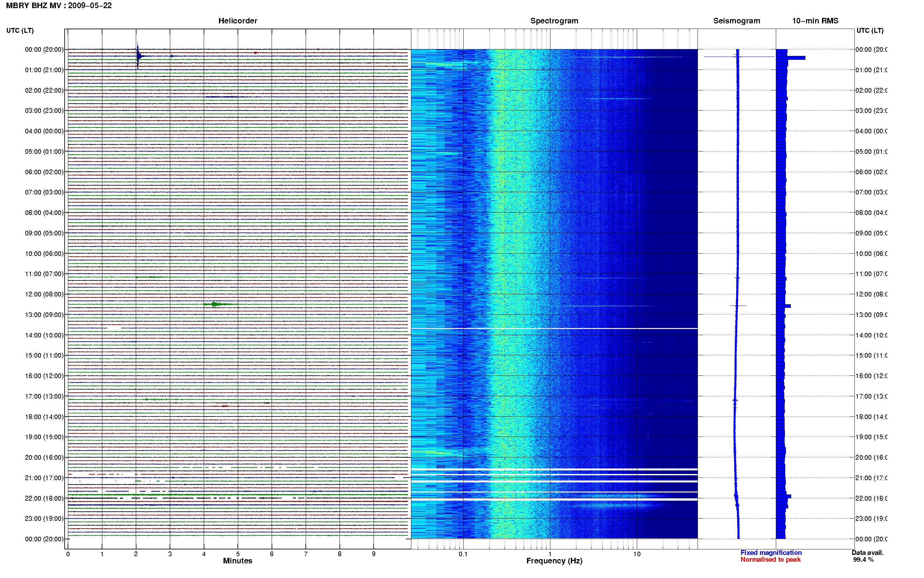This screenshot has width=924, height=578.
Task: Click the '01:00 (21:00)' left time label
Action: click(44, 70)
